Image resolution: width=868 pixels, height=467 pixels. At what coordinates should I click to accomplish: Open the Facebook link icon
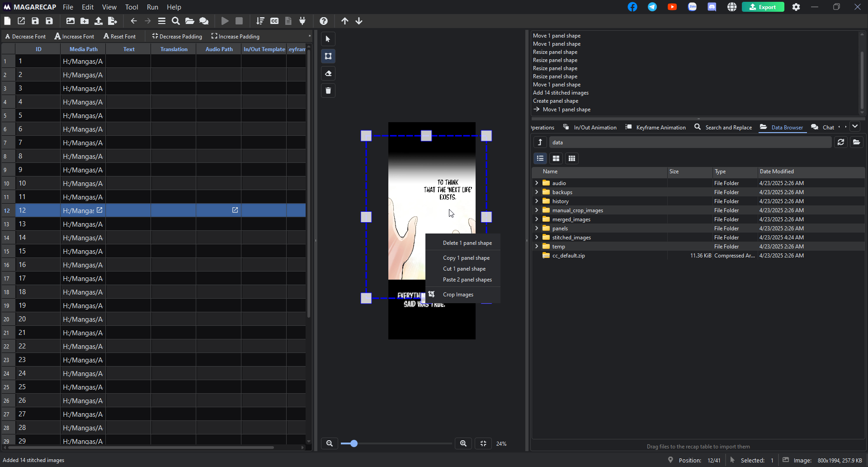pyautogui.click(x=632, y=7)
